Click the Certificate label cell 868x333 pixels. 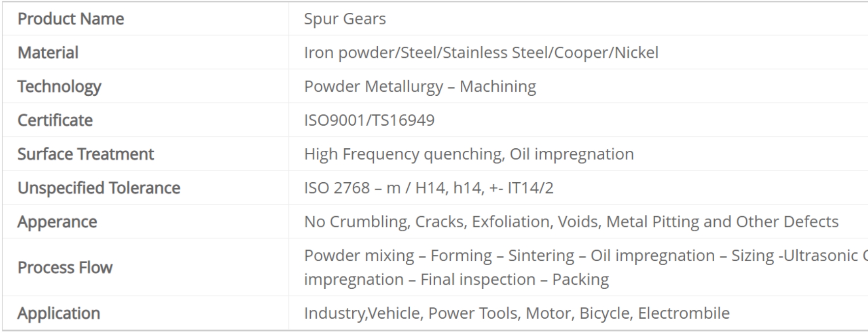145,120
